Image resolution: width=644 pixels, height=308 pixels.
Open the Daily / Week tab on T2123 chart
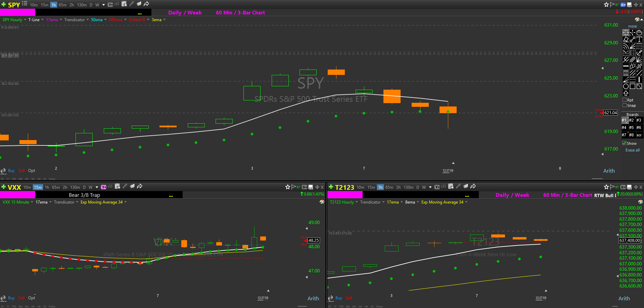click(512, 195)
